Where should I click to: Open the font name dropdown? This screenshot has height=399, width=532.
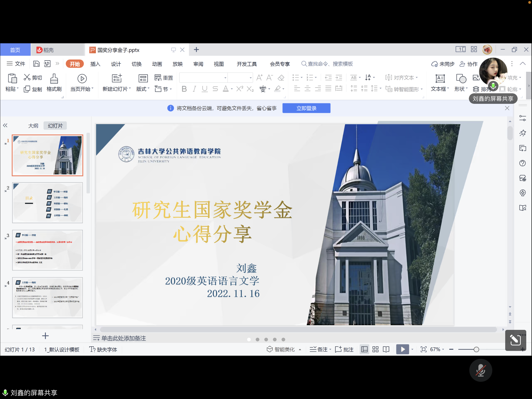pyautogui.click(x=225, y=78)
